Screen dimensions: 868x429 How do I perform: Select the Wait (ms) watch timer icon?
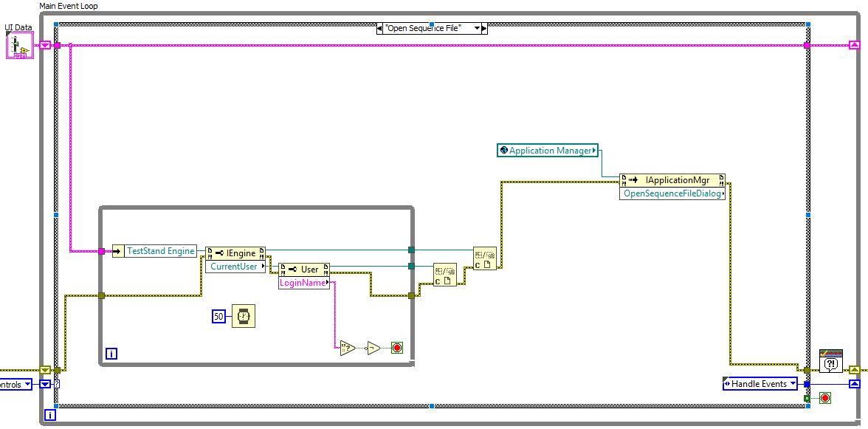click(x=244, y=316)
